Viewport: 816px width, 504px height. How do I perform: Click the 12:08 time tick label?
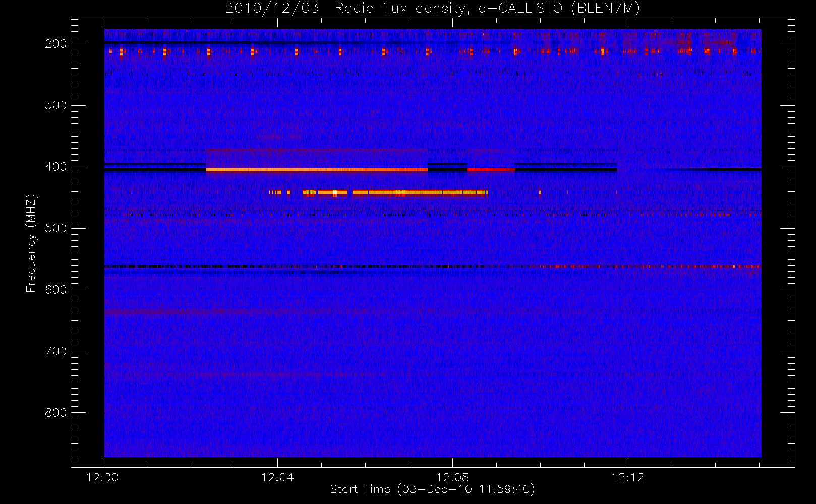pyautogui.click(x=453, y=477)
